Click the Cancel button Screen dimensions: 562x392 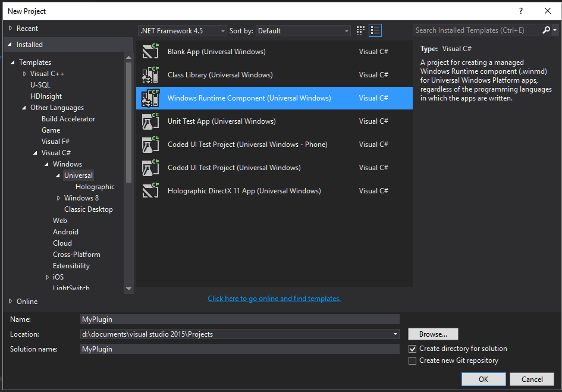(532, 379)
